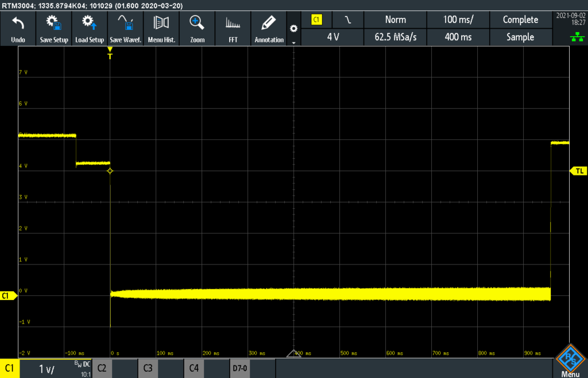Click the Sample acquisition mode
Viewport: 588px width, 378px height.
(520, 37)
